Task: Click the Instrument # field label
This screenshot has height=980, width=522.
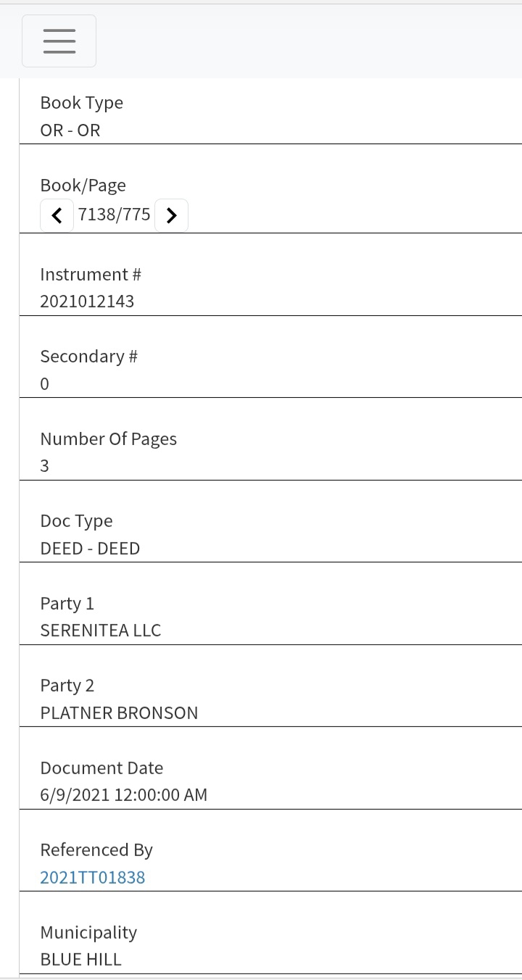Action: [91, 275]
